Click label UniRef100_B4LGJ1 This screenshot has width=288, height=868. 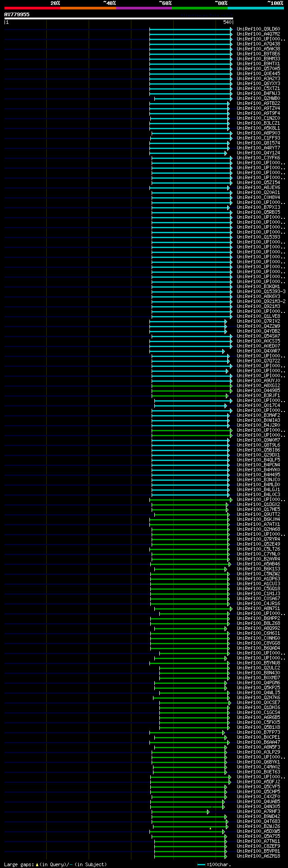pos(258,490)
